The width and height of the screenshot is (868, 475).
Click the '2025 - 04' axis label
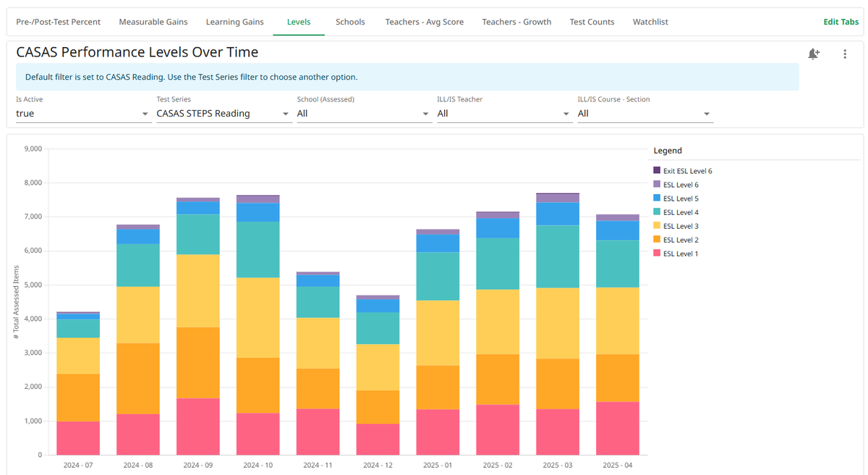pos(618,465)
